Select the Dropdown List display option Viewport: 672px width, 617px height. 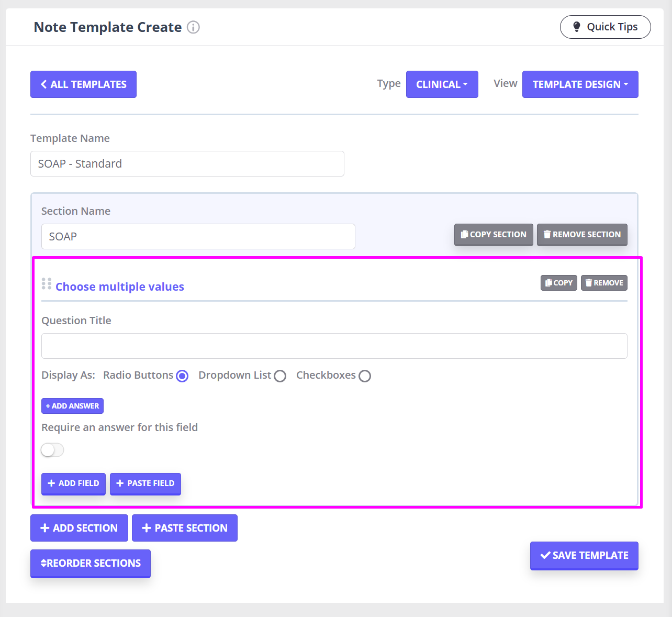point(280,376)
